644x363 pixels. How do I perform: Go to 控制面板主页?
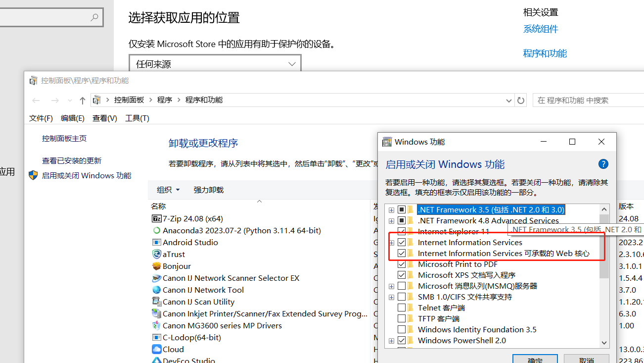point(64,139)
